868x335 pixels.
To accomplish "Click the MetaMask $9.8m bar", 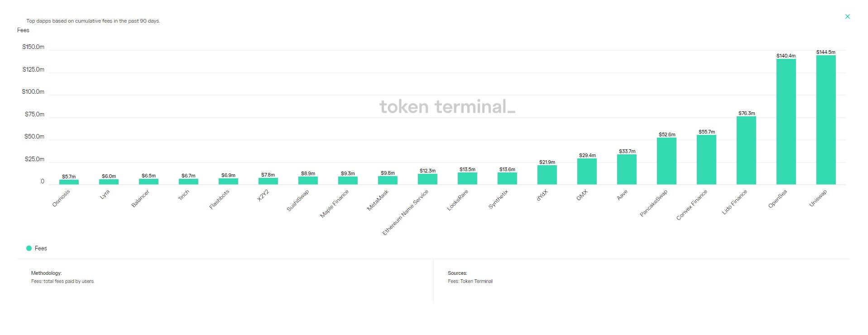I will pos(387,180).
